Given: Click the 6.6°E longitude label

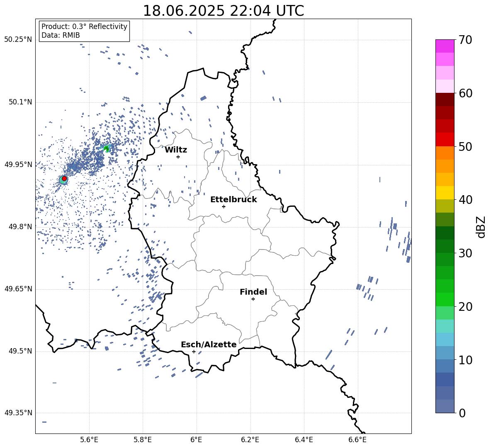Looking at the screenshot, I should (x=357, y=440).
